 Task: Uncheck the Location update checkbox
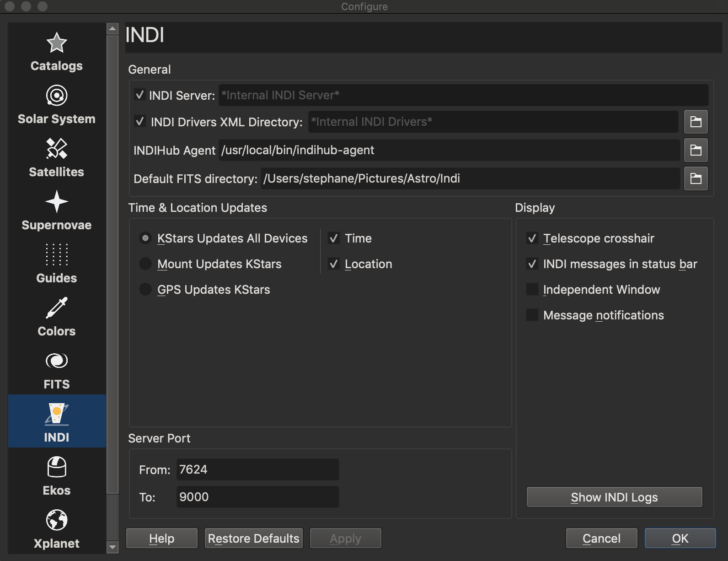pyautogui.click(x=334, y=264)
